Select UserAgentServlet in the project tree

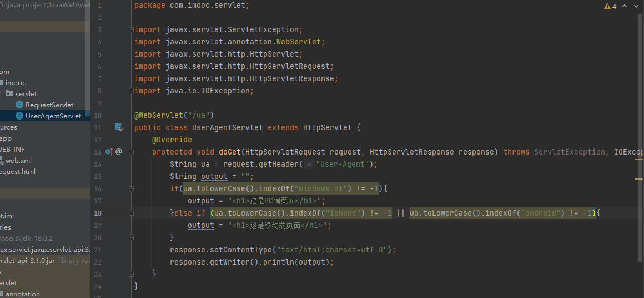53,116
